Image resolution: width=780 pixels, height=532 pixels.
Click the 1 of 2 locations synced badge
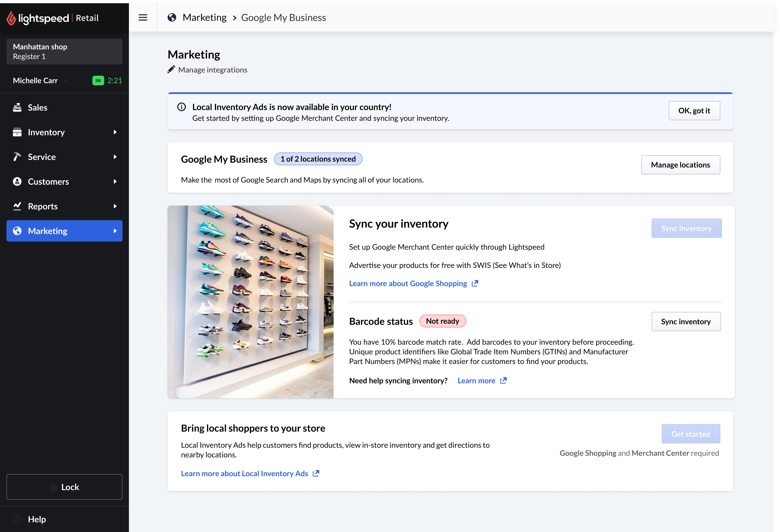[x=318, y=159]
